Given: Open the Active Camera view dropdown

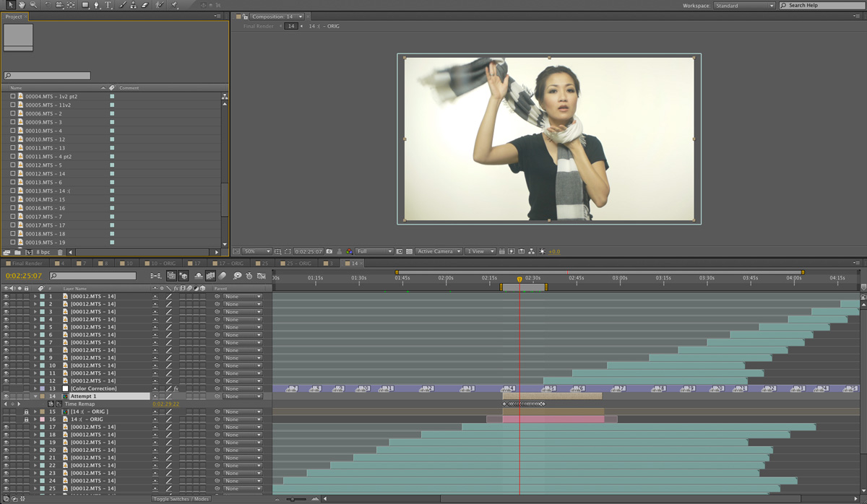Looking at the screenshot, I should pos(438,251).
